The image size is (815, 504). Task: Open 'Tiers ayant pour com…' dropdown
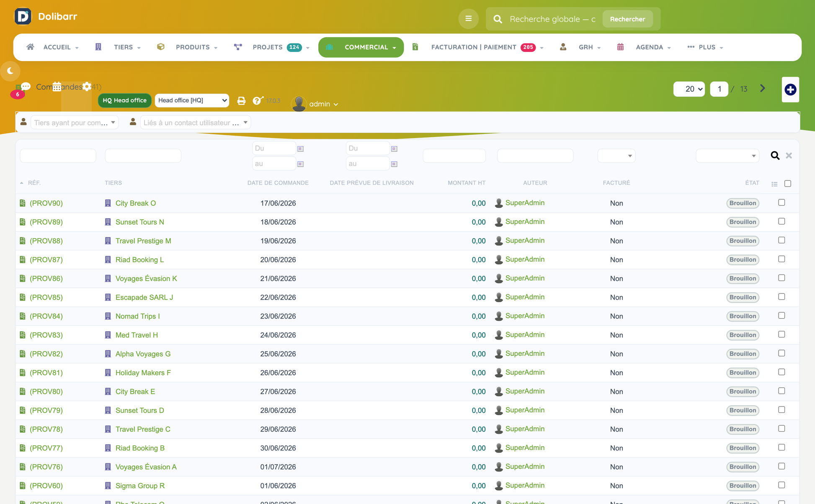coord(75,123)
